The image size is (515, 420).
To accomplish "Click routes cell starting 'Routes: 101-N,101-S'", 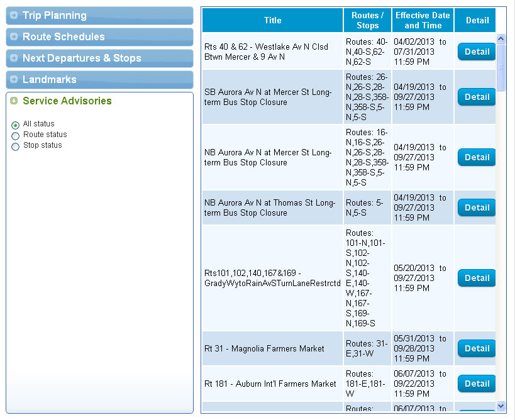I will pyautogui.click(x=367, y=278).
